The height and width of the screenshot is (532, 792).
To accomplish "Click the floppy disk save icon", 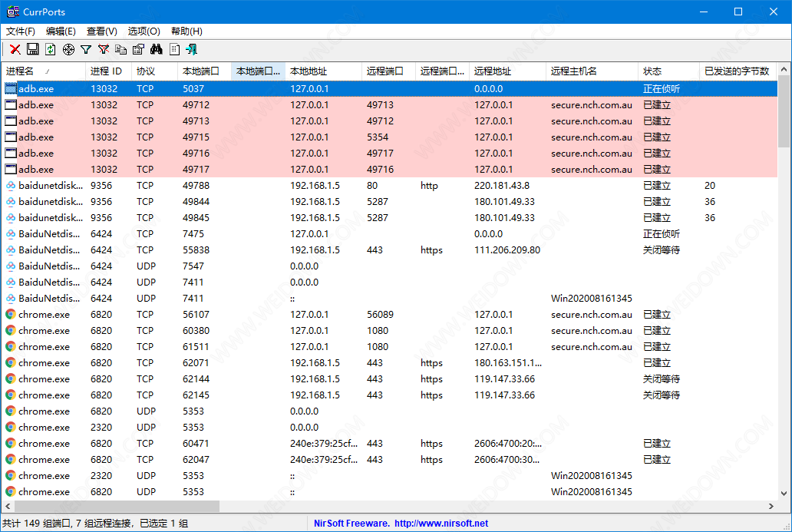I will click(x=33, y=49).
